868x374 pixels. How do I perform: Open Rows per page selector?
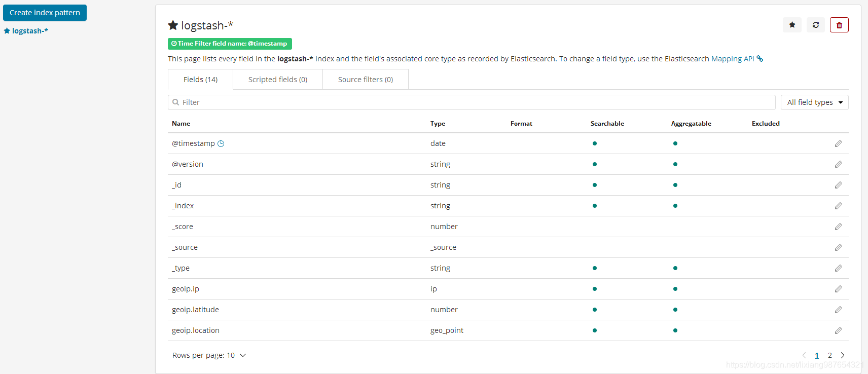click(209, 355)
